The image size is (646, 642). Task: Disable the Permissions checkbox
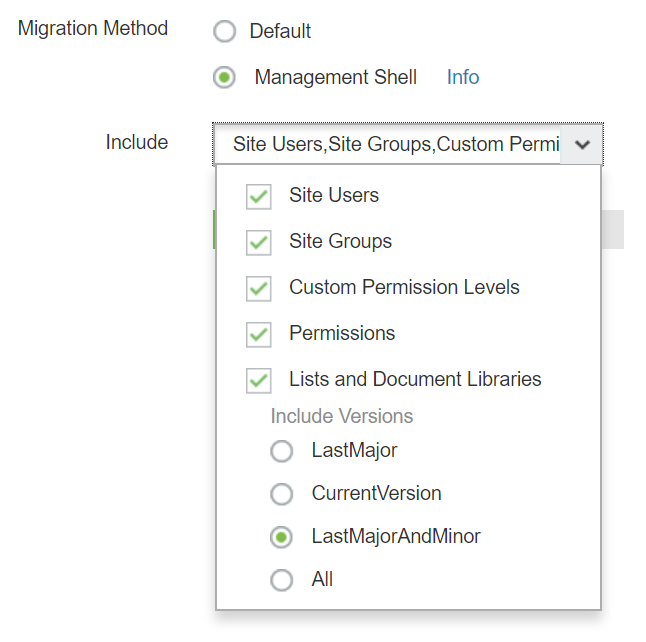coord(259,334)
